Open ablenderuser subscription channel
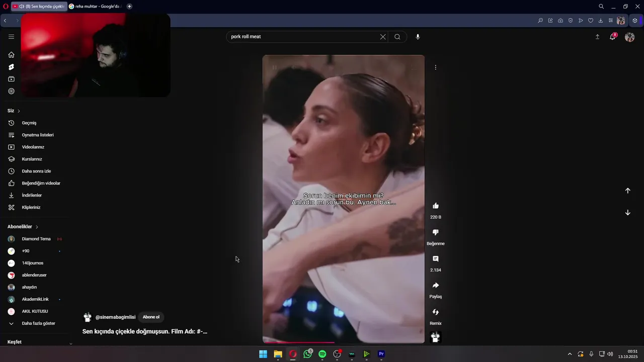 click(35, 276)
